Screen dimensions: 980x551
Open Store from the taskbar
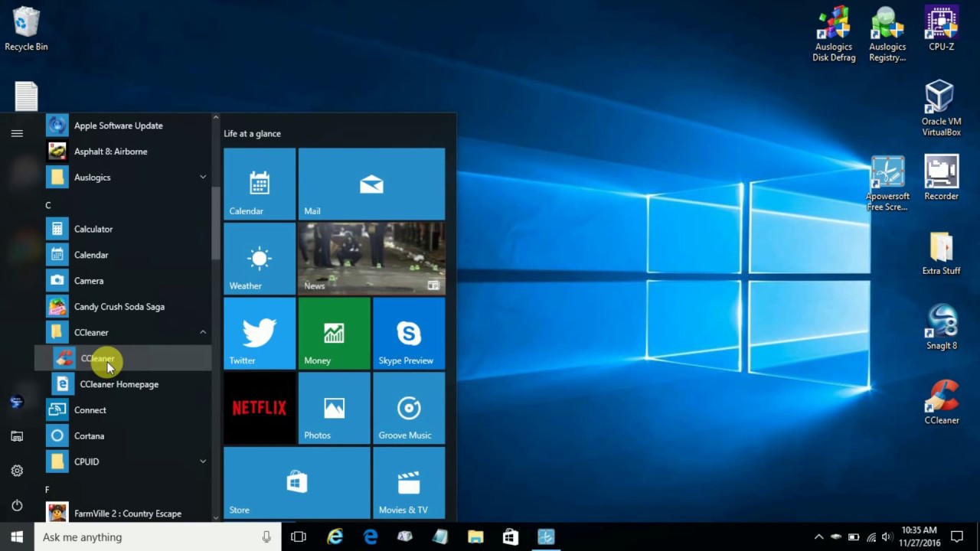pyautogui.click(x=511, y=537)
